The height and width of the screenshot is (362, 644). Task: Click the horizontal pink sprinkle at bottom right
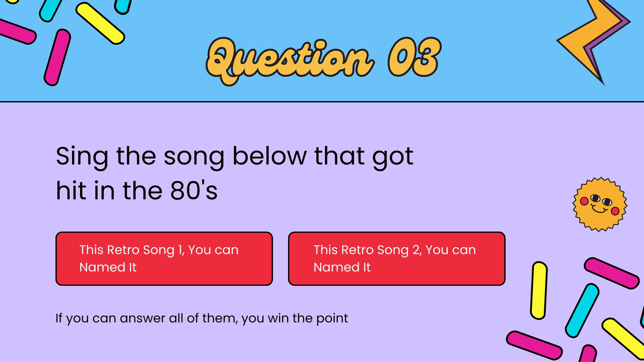click(x=534, y=345)
